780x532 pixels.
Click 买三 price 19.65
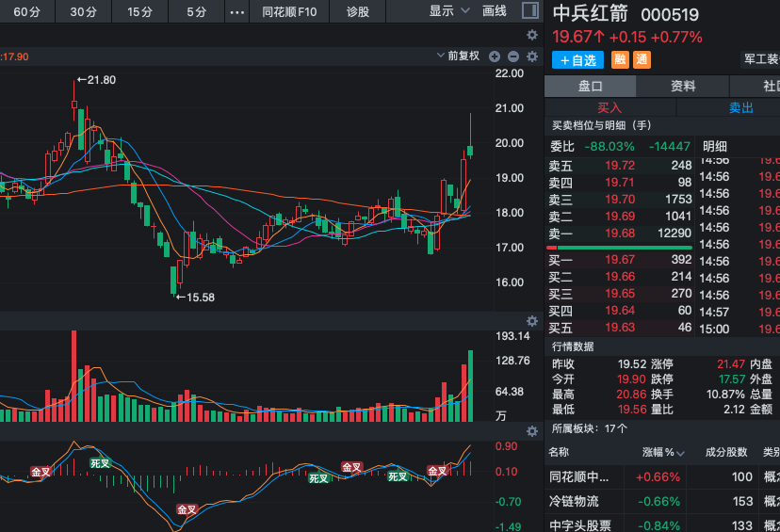click(x=620, y=294)
